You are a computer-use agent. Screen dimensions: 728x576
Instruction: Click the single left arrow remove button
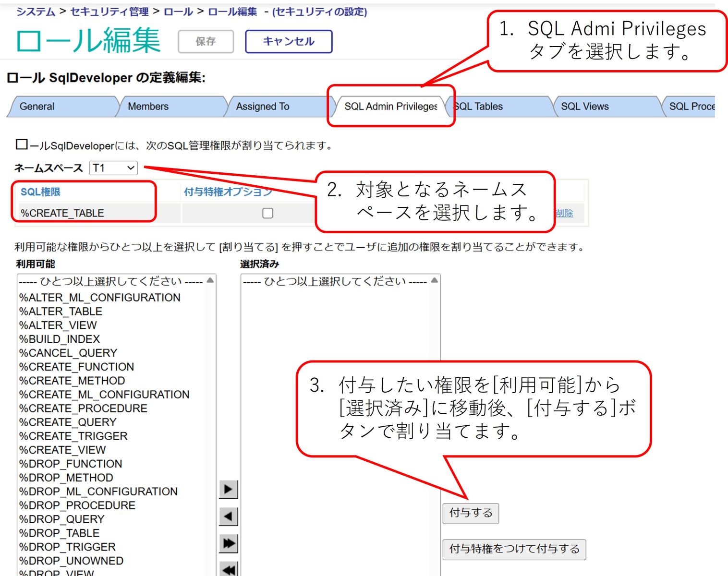point(228,516)
